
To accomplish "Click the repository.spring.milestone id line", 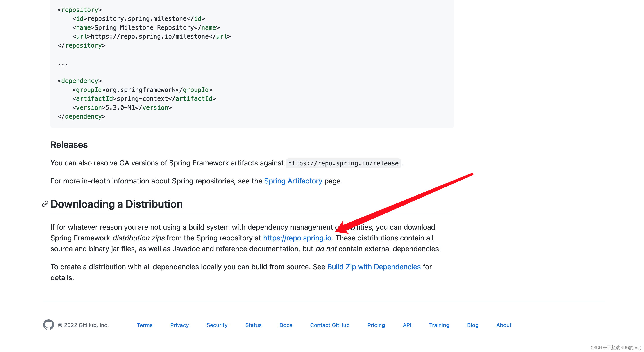I will click(x=139, y=18).
